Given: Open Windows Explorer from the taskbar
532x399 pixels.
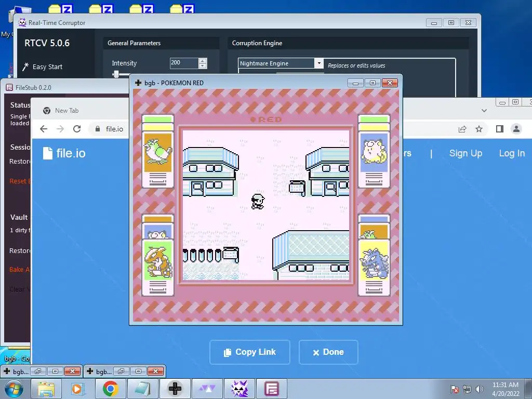Looking at the screenshot, I should 46,389.
